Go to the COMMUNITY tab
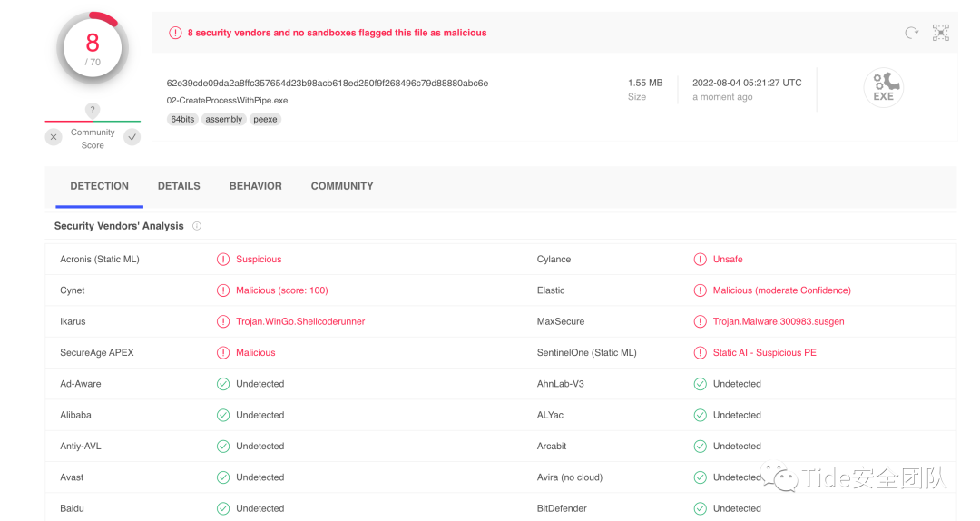The image size is (980, 521). (x=342, y=186)
